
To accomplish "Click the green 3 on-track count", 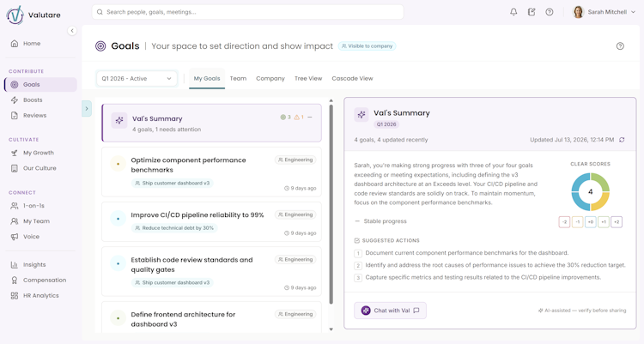I will tap(285, 118).
